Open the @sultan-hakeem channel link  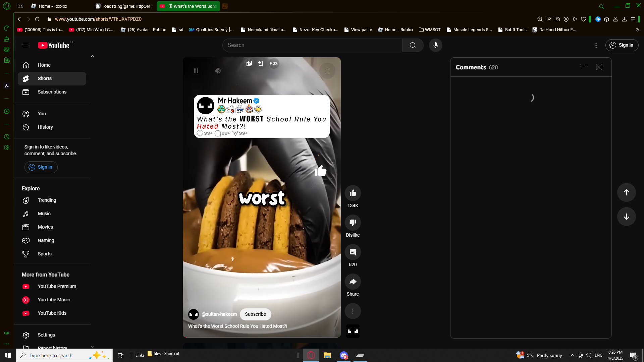[x=219, y=314]
